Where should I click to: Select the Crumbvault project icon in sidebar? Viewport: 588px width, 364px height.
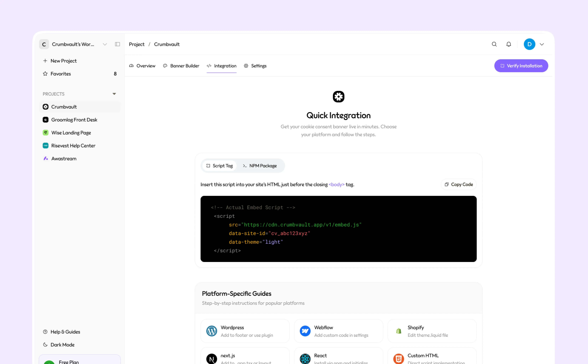(46, 107)
